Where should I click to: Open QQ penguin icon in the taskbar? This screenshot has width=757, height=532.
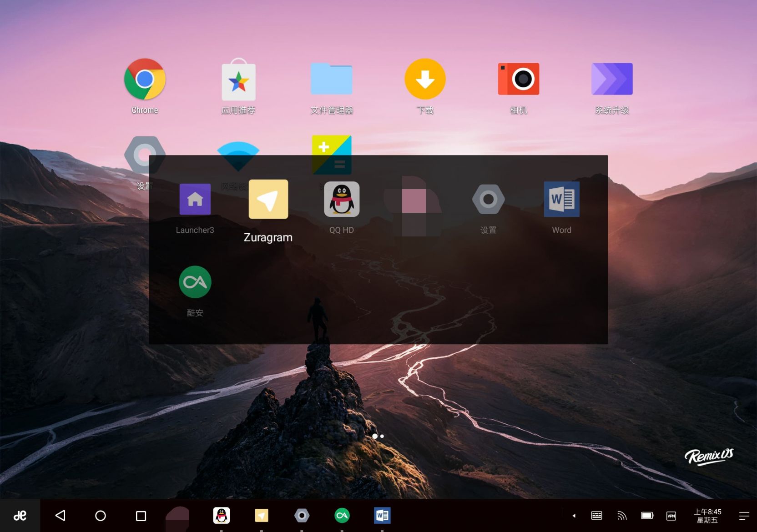[222, 516]
